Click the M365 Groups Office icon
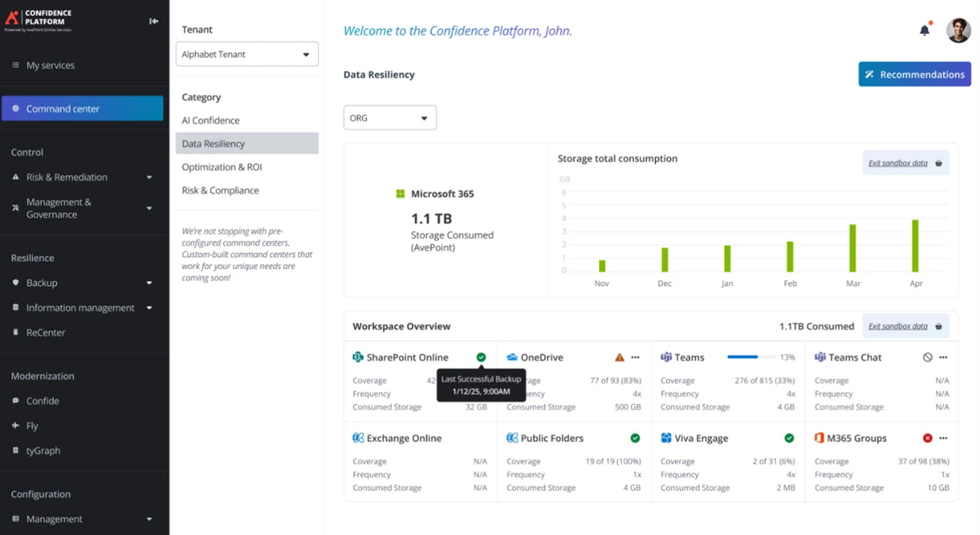 coord(820,438)
